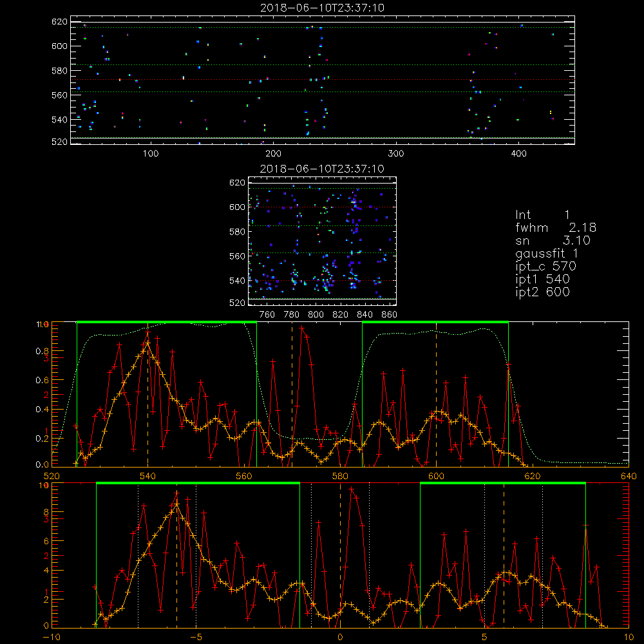Click the orange dashed marker at 570

[292, 395]
